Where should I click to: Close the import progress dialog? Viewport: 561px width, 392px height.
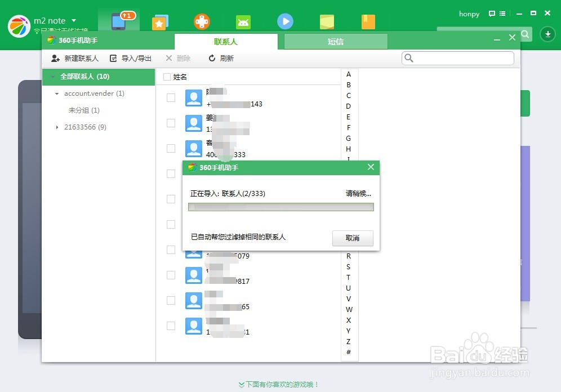[x=371, y=167]
